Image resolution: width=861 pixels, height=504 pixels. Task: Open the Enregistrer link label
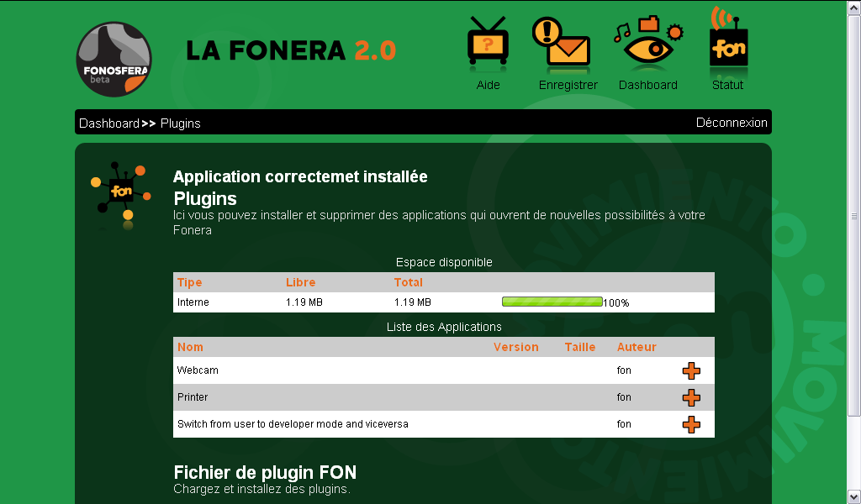(x=568, y=85)
